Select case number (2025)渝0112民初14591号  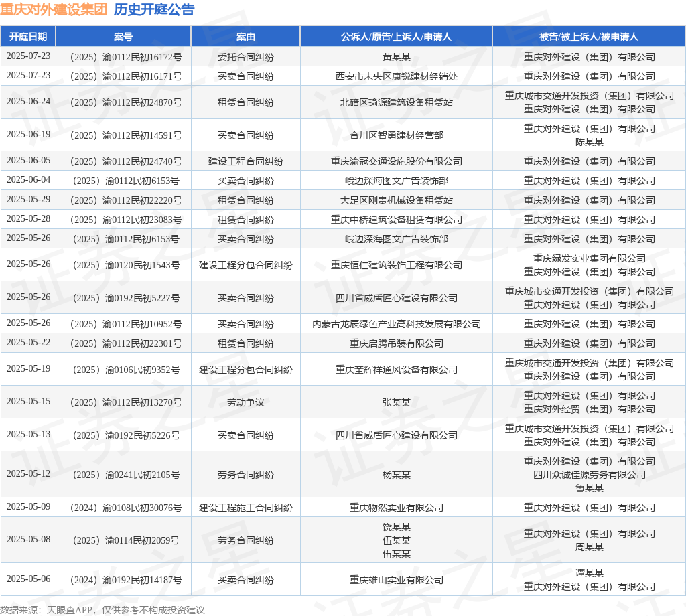126,135
